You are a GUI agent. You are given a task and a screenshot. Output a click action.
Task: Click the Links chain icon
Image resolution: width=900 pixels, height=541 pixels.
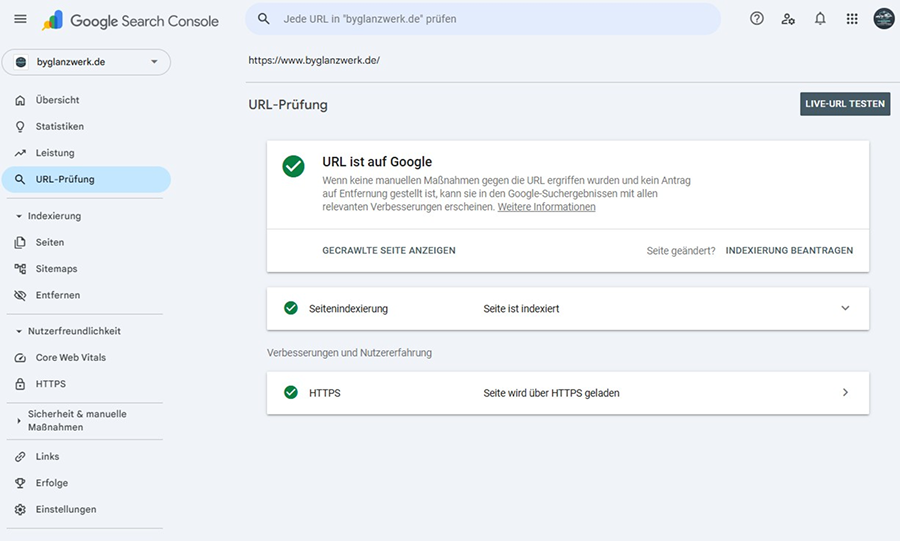[20, 457]
